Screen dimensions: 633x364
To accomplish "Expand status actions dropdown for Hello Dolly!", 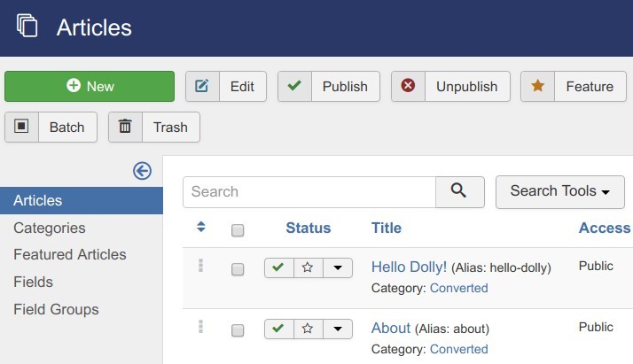I will [337, 267].
